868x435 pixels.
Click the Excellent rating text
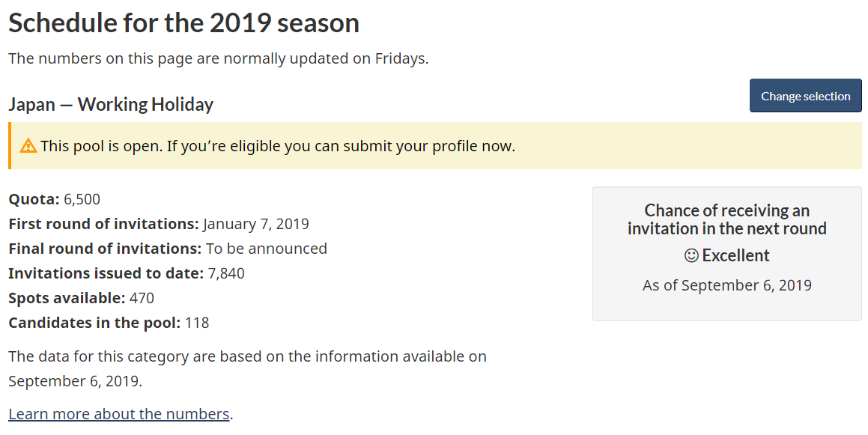735,256
